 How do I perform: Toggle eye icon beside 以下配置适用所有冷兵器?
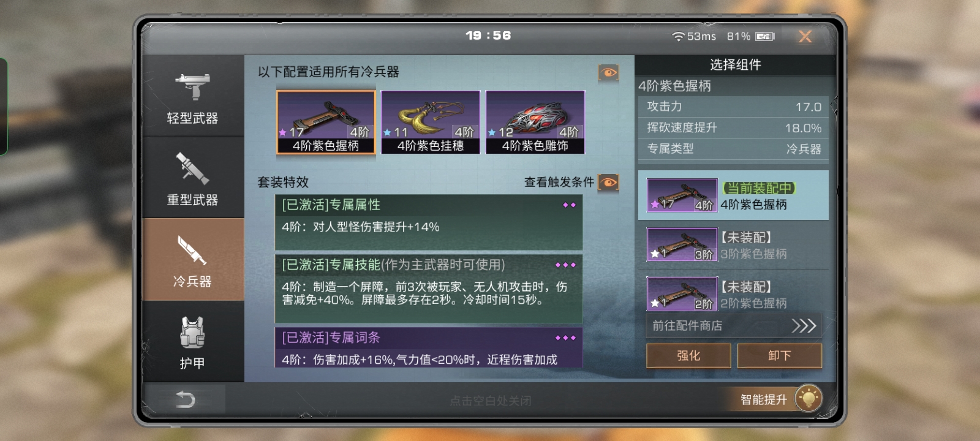pyautogui.click(x=608, y=73)
